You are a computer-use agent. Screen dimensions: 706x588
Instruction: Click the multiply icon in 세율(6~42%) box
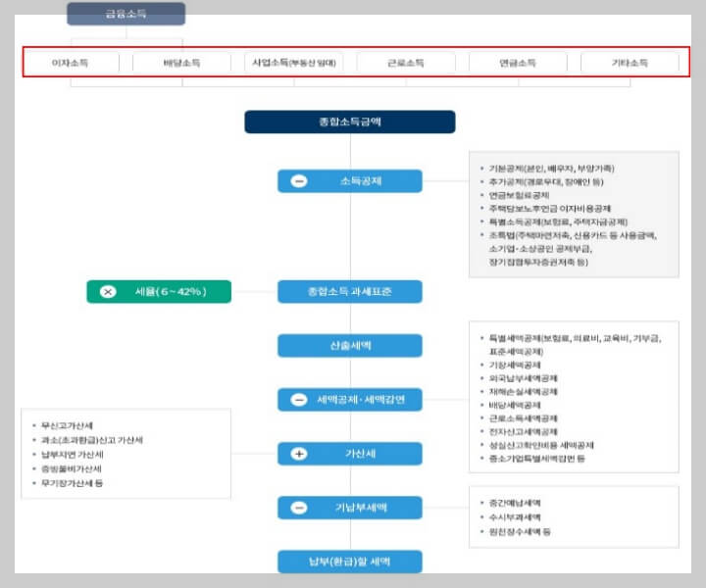(108, 292)
